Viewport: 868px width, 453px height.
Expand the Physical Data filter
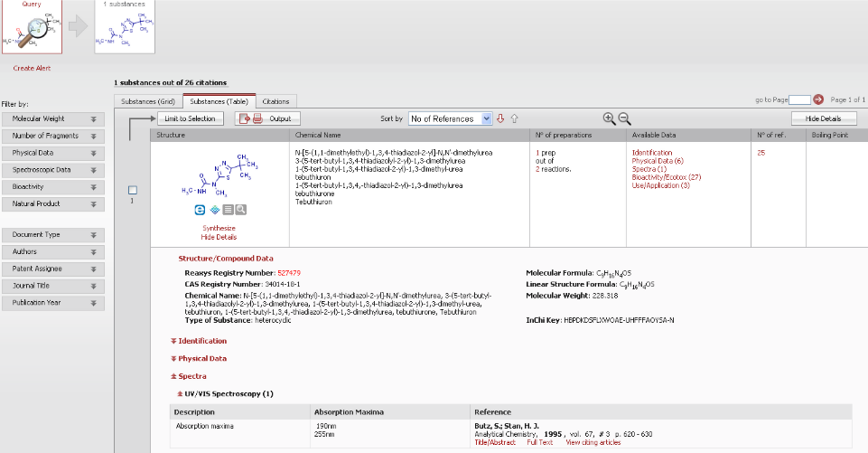pyautogui.click(x=53, y=153)
